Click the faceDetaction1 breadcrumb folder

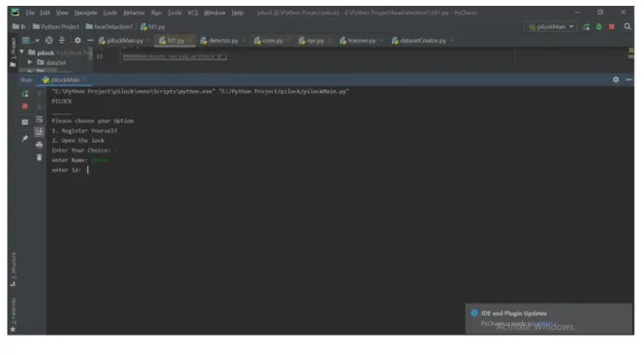click(110, 27)
